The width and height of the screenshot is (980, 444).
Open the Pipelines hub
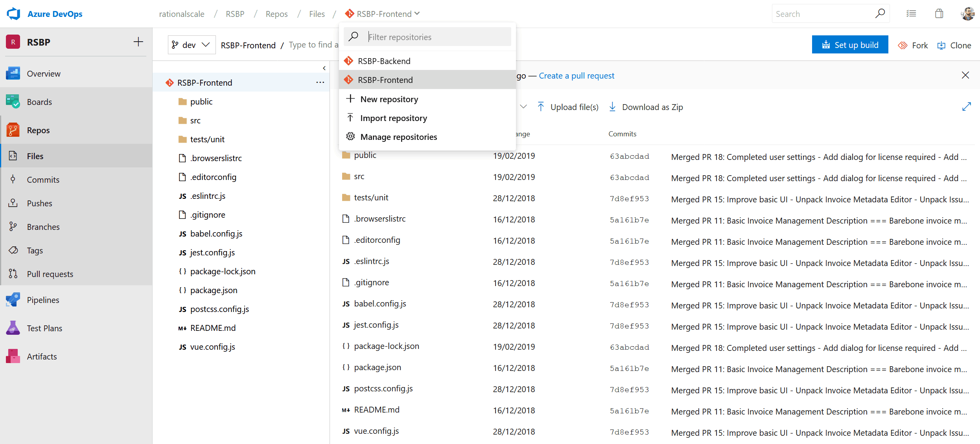point(76,300)
